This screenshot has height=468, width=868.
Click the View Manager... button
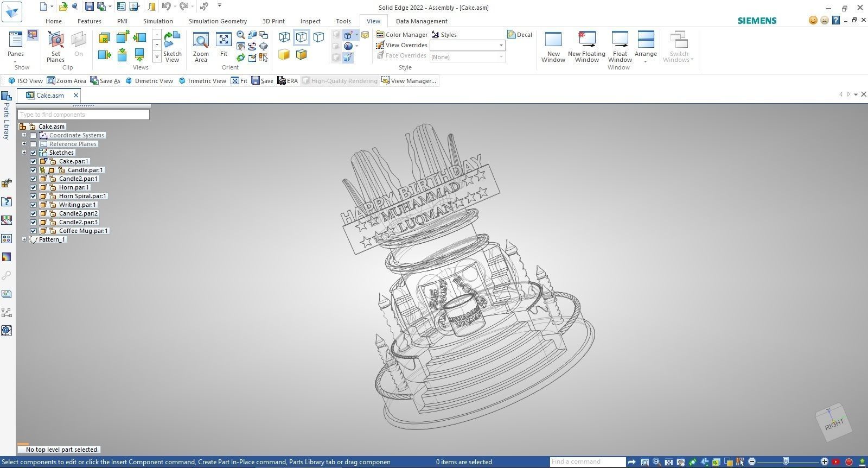pyautogui.click(x=409, y=80)
